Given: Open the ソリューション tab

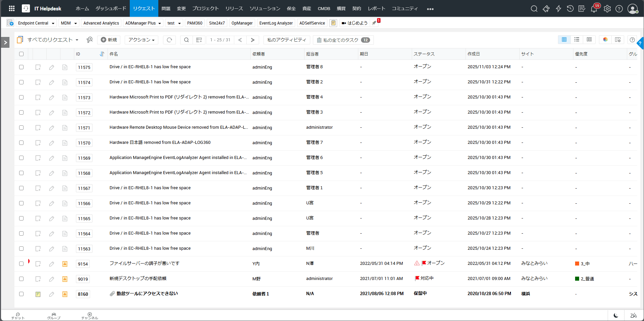Looking at the screenshot, I should click(x=265, y=8).
